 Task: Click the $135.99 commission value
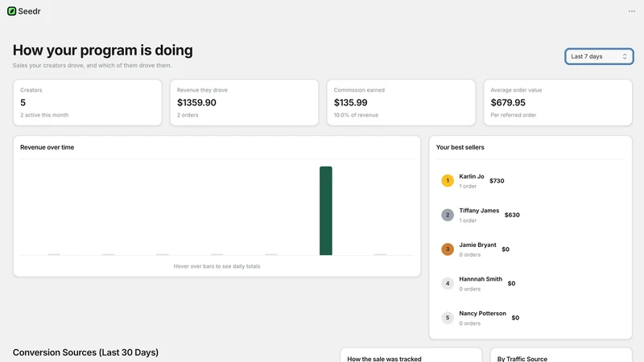coord(351,103)
